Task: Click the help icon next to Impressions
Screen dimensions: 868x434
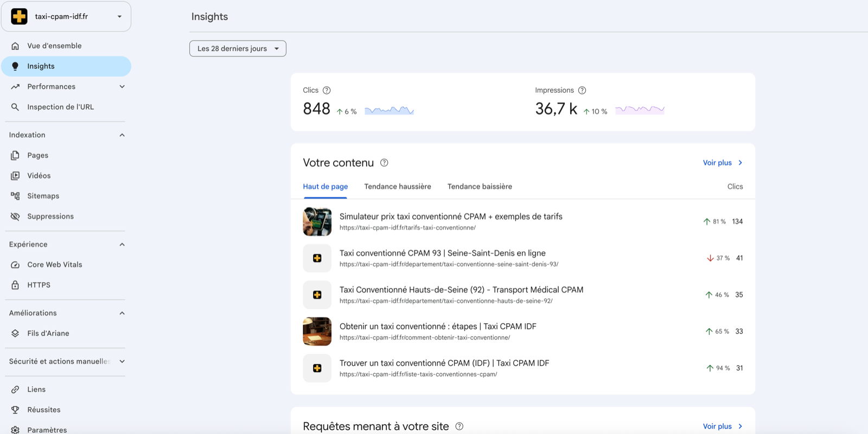Action: pyautogui.click(x=582, y=91)
